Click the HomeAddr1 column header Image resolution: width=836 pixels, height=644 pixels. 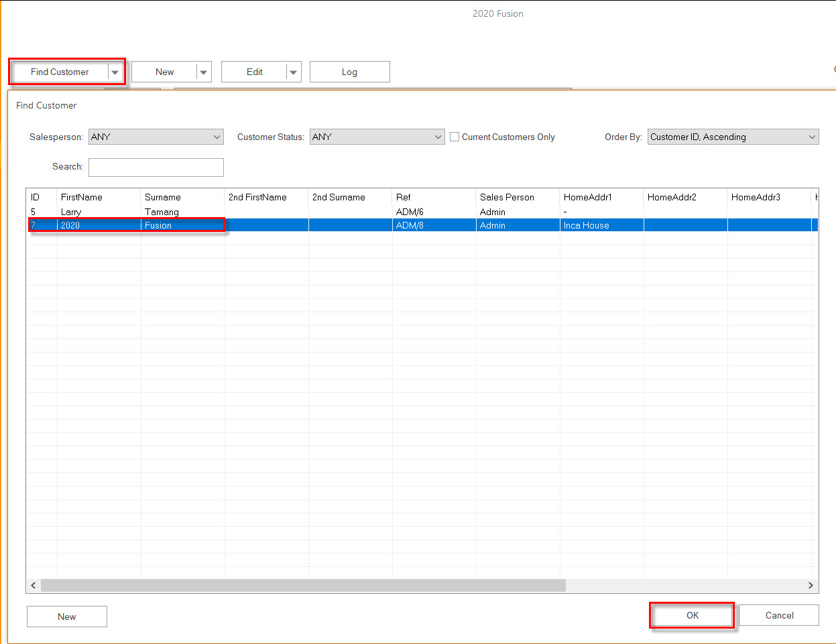pos(602,197)
